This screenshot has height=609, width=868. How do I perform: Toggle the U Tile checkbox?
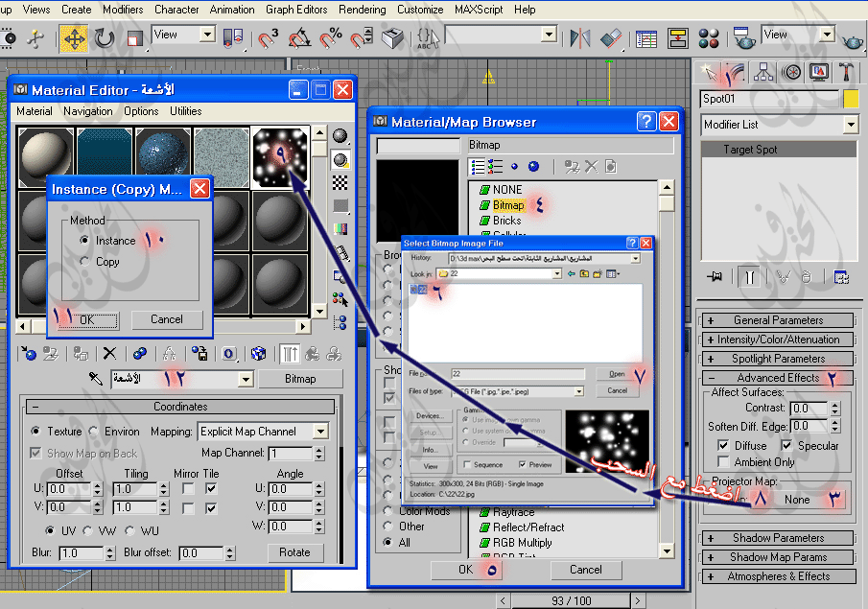coord(211,489)
